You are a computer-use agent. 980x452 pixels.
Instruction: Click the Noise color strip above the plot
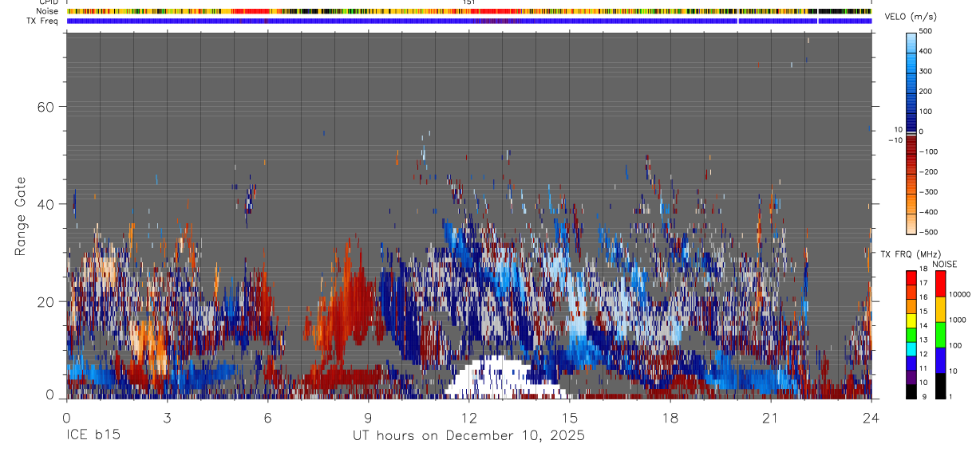468,12
